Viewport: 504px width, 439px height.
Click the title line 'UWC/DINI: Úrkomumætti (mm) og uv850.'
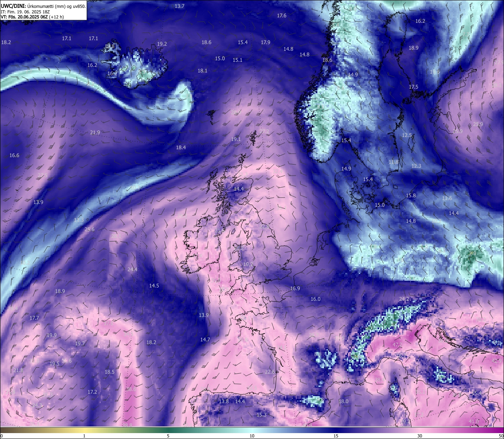(43, 6)
